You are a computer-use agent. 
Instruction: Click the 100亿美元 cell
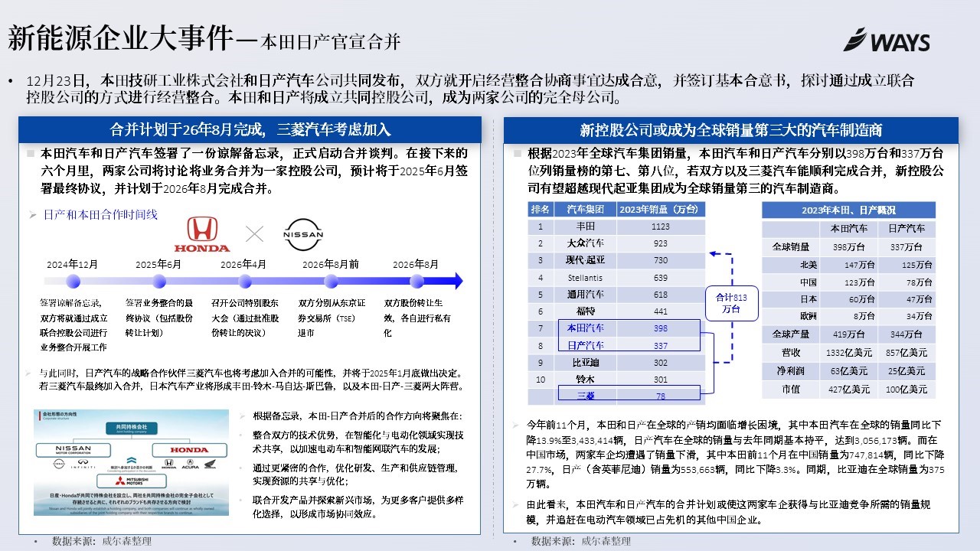[906, 390]
